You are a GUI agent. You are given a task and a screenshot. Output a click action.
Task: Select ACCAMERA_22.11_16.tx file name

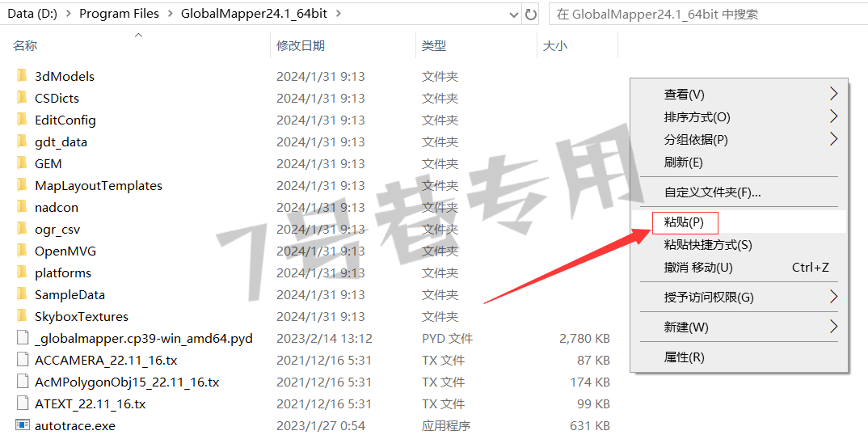[106, 361]
